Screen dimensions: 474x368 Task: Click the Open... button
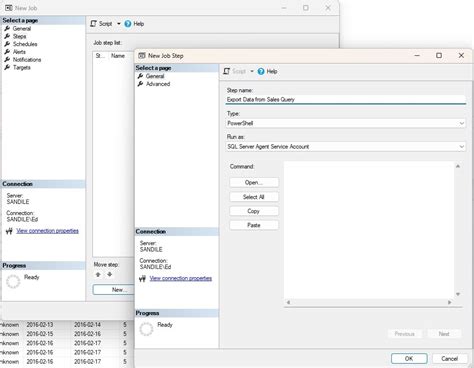coord(254,183)
